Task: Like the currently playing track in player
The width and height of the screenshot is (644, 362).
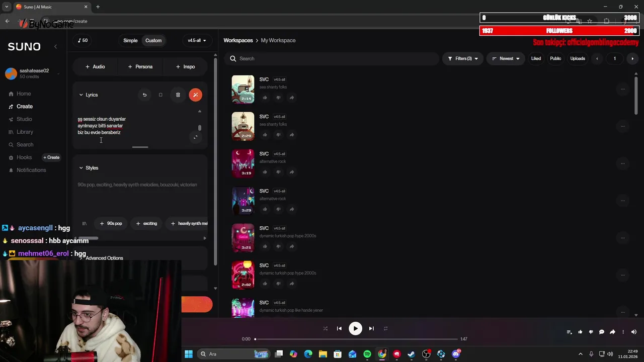Action: [x=580, y=332]
